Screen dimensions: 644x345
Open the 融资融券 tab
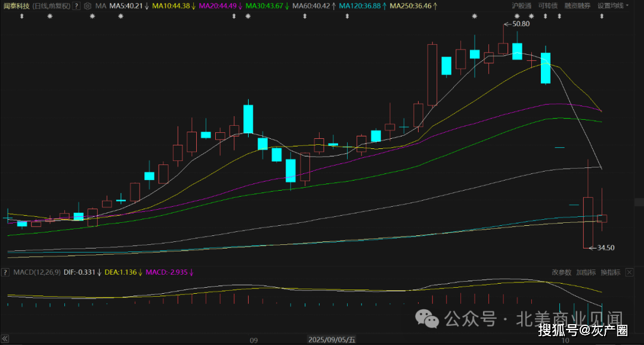pos(577,6)
